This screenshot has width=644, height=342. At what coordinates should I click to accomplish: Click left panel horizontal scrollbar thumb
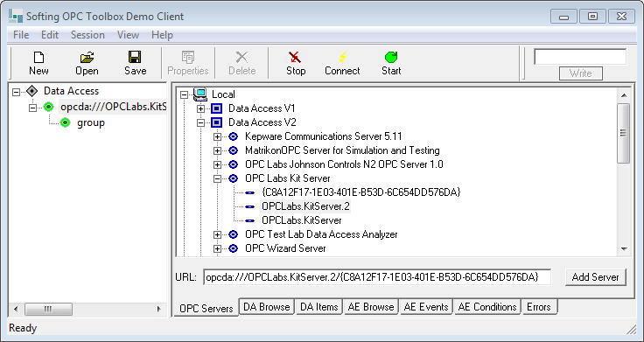pyautogui.click(x=48, y=309)
